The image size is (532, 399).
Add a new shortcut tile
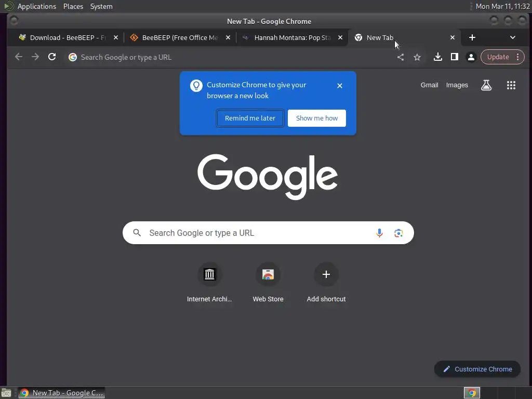click(326, 282)
